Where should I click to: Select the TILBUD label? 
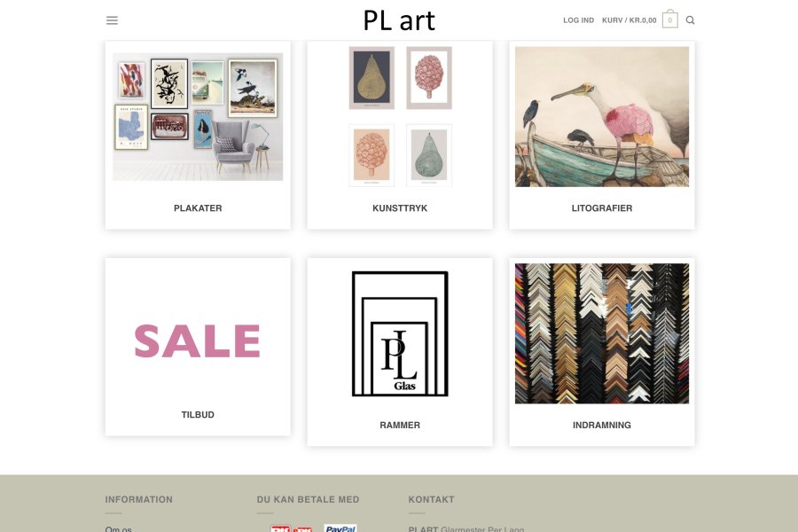(x=198, y=415)
